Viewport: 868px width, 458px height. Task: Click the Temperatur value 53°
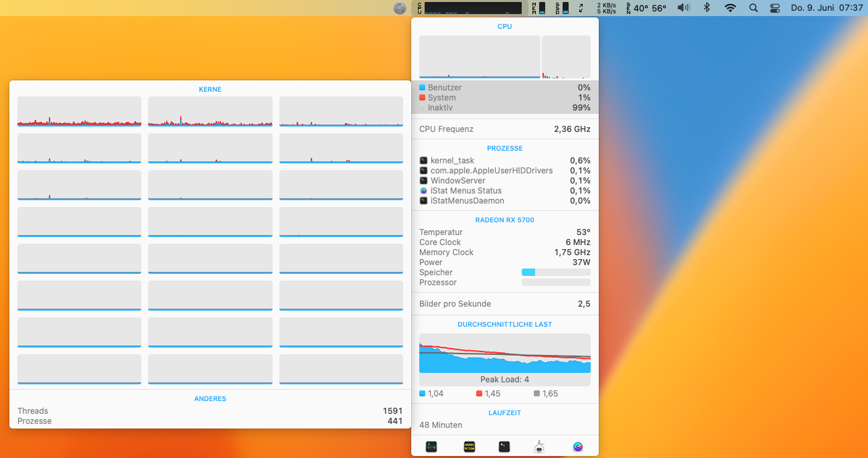(x=583, y=232)
